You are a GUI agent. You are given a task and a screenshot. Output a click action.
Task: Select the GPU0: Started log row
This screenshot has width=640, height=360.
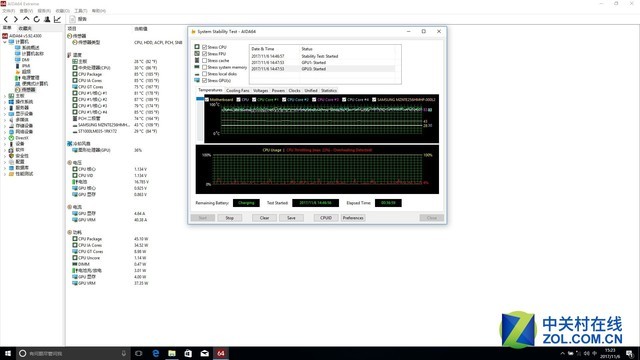pyautogui.click(x=322, y=69)
